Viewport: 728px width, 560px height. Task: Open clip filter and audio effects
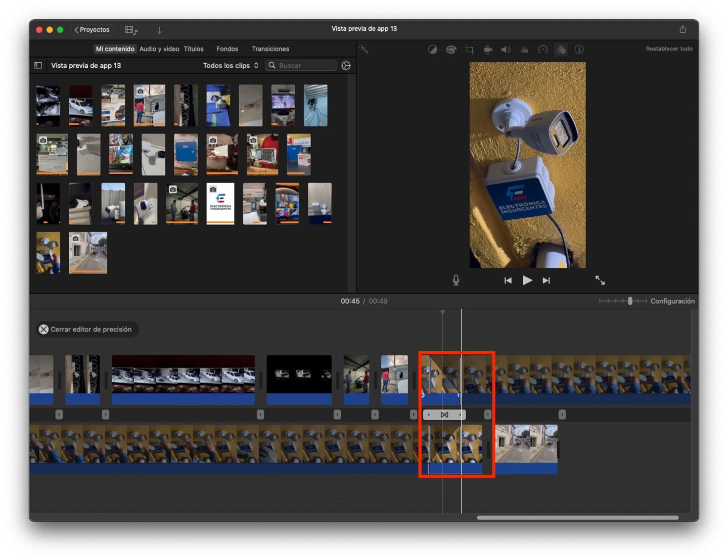(561, 49)
